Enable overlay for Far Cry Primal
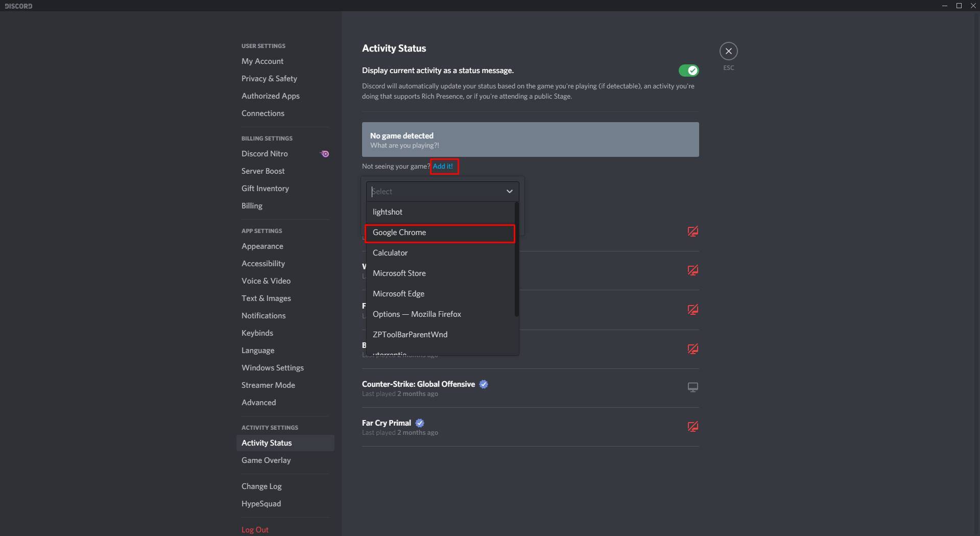This screenshot has height=536, width=980. tap(692, 426)
